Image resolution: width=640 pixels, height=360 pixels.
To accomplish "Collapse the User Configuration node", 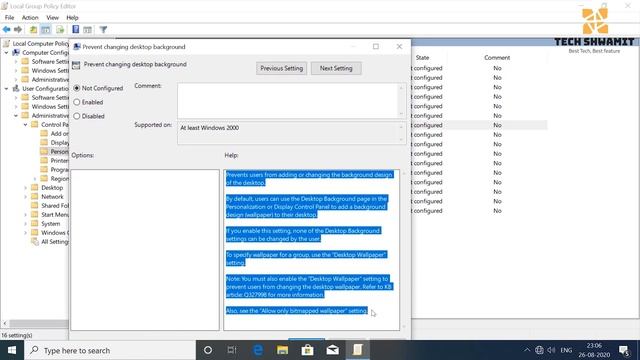I will click(6, 89).
